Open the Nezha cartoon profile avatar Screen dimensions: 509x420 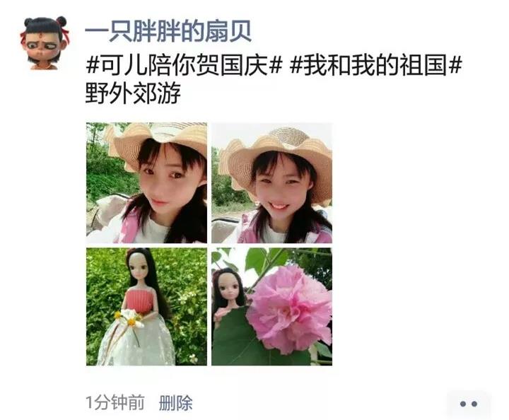(45, 43)
